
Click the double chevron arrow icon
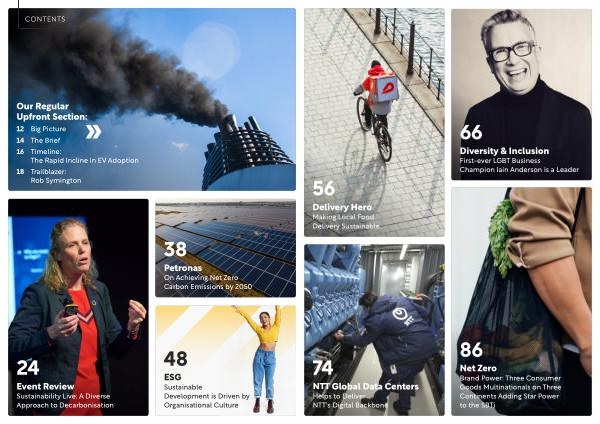pyautogui.click(x=93, y=132)
